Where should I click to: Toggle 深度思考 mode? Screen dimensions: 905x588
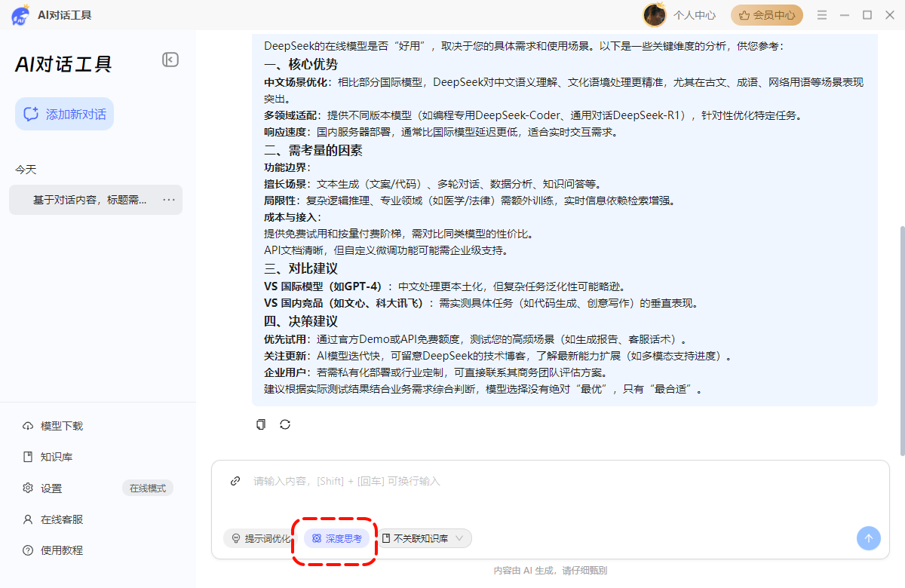pos(337,538)
